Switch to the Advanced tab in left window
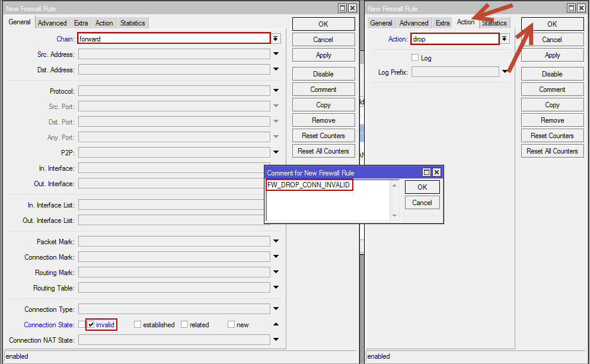Image resolution: width=590 pixels, height=364 pixels. (x=52, y=23)
